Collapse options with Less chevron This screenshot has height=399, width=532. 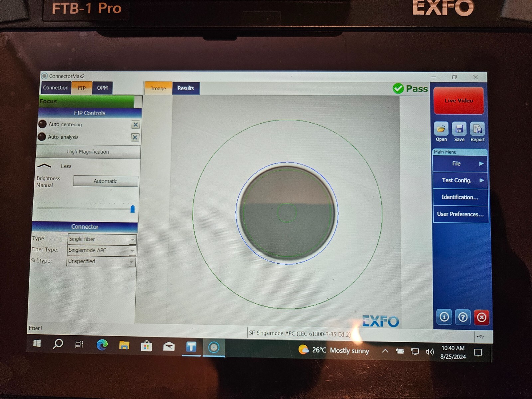coord(44,166)
